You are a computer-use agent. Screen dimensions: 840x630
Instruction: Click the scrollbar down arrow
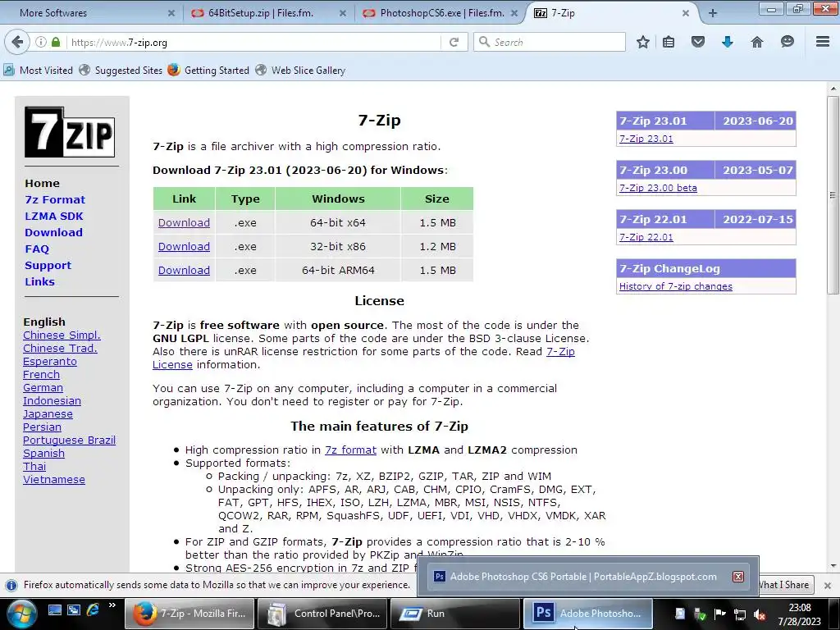(833, 566)
